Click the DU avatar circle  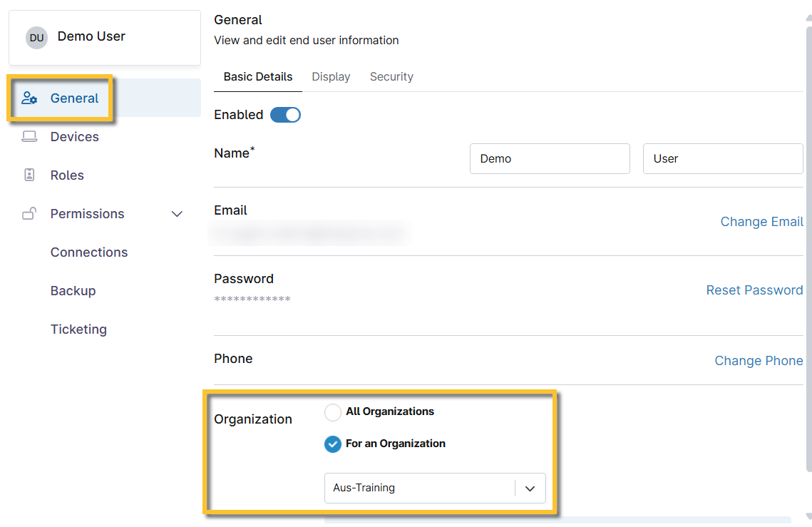[36, 37]
